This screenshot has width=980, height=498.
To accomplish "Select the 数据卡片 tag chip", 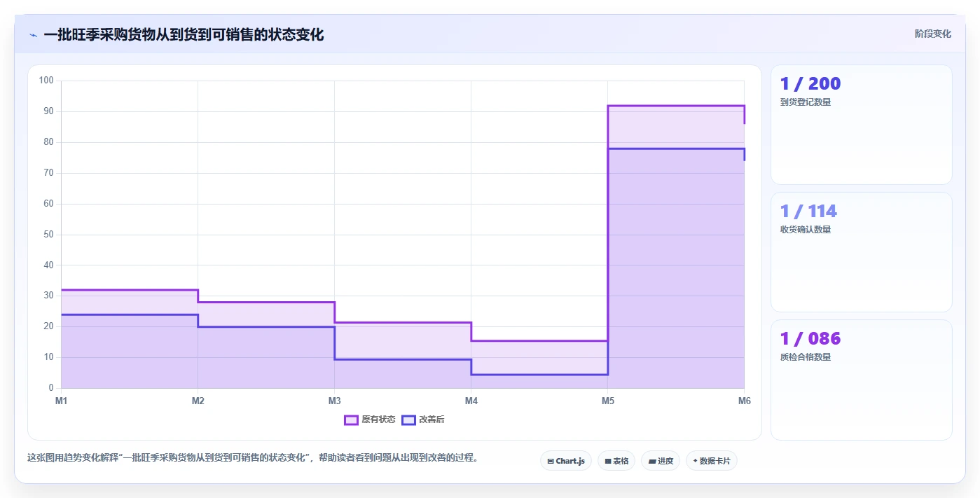I will [712, 461].
